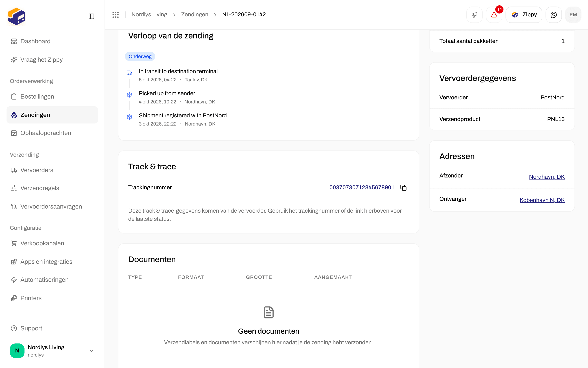Viewport: 588px width, 368px height.
Task: Open Automatiseringen
Action: (52, 280)
